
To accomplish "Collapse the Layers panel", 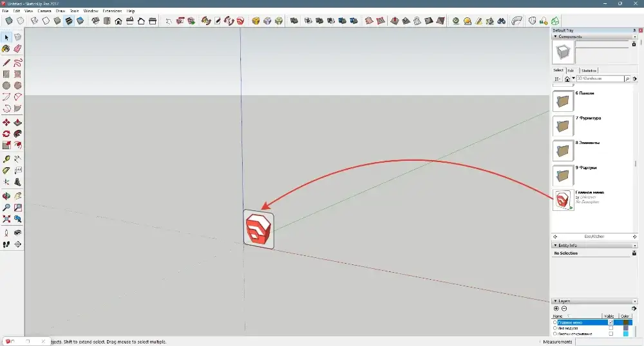I will 556,301.
